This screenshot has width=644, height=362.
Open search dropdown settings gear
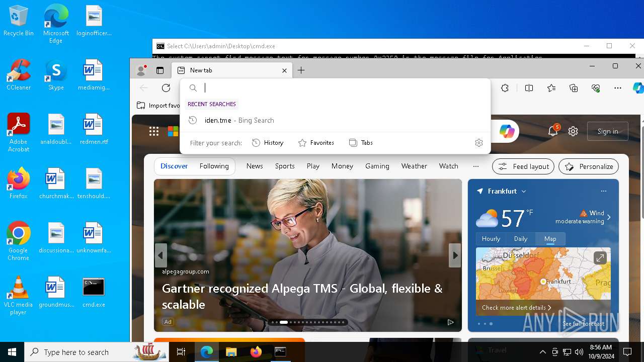(479, 143)
